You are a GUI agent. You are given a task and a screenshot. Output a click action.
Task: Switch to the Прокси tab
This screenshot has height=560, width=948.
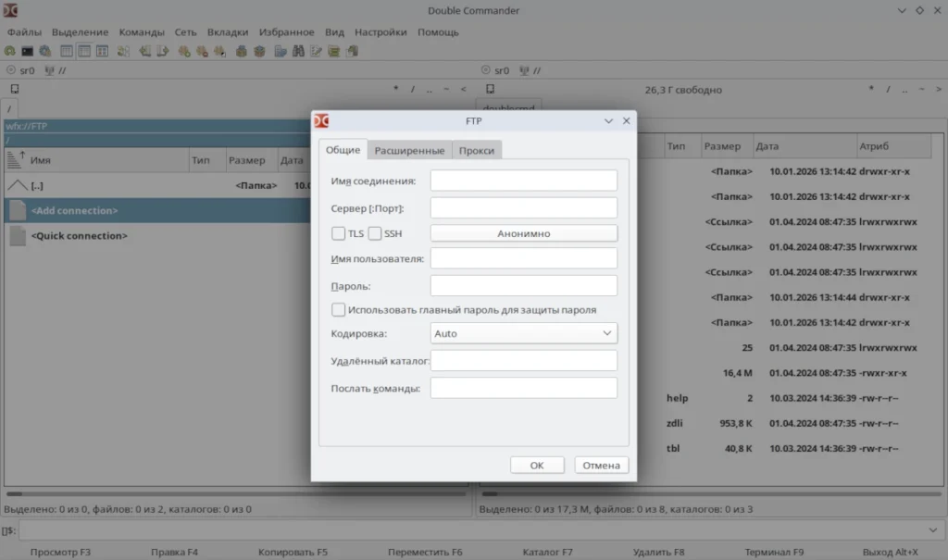point(477,150)
